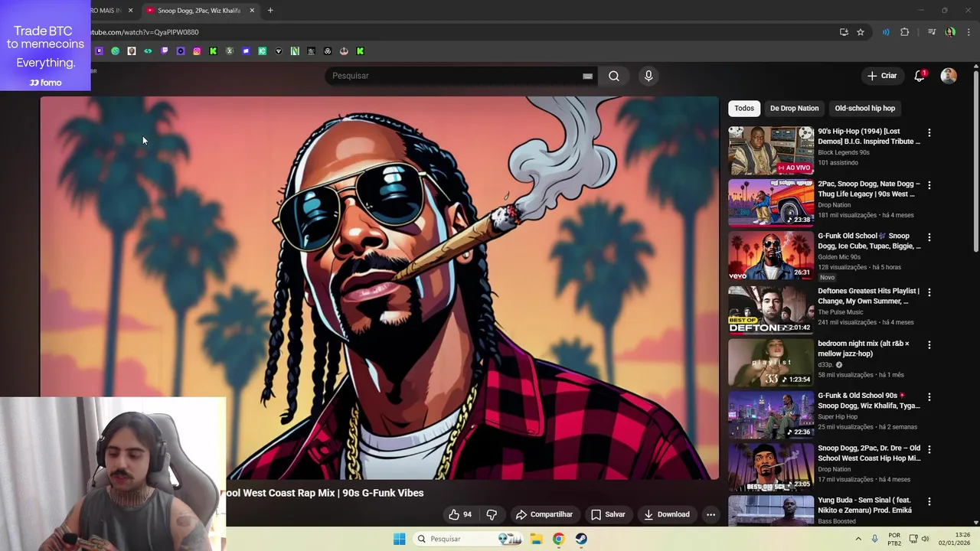Open the Windows Start menu

point(399,539)
